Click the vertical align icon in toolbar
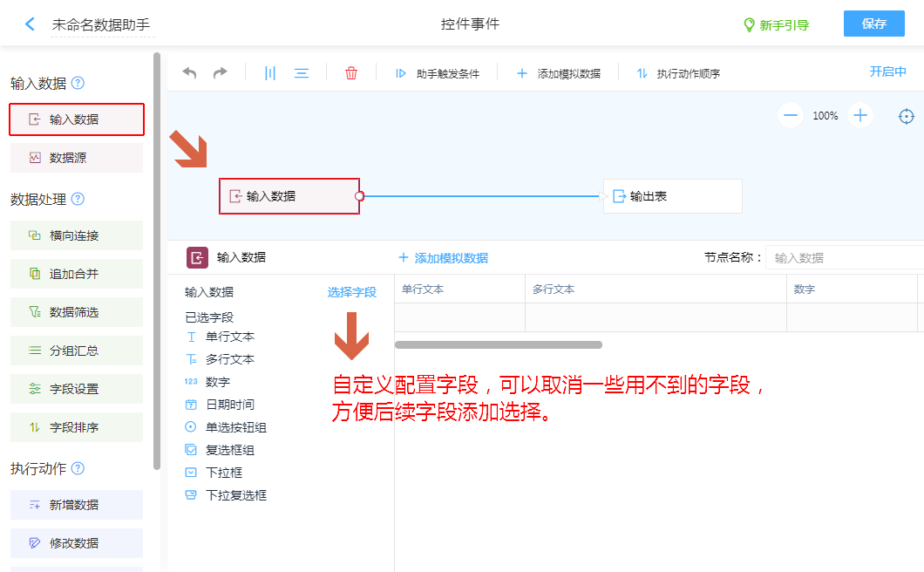924x572 pixels. coord(270,73)
